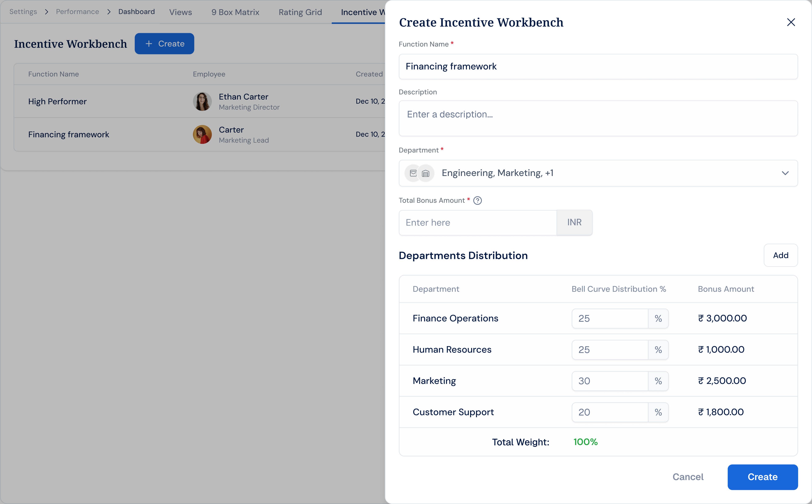Close the Create Incentive Workbench panel

tap(791, 22)
